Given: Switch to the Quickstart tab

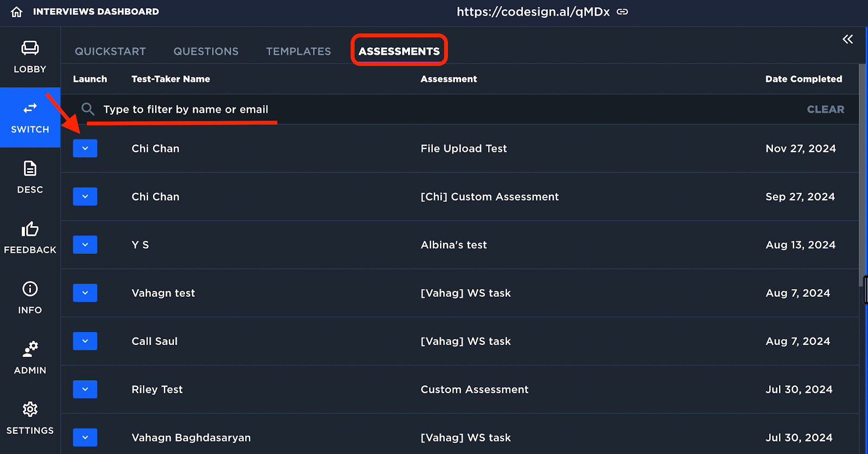Looking at the screenshot, I should (x=110, y=51).
